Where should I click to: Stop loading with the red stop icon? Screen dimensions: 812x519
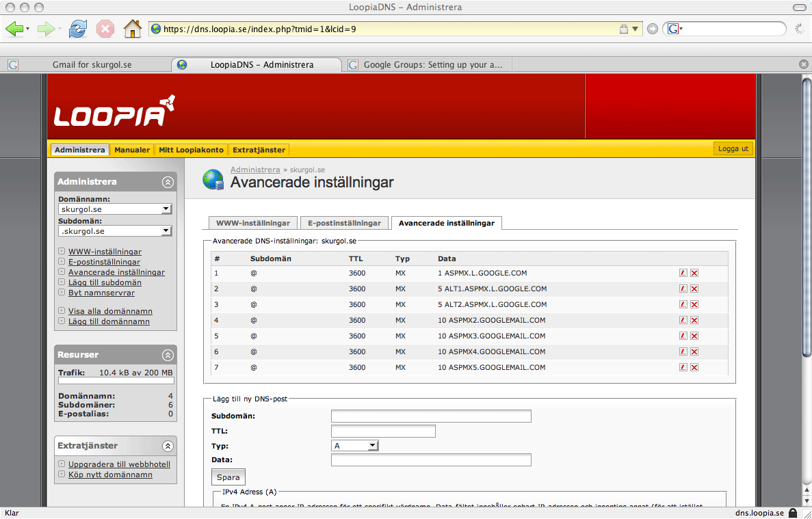pyautogui.click(x=105, y=29)
